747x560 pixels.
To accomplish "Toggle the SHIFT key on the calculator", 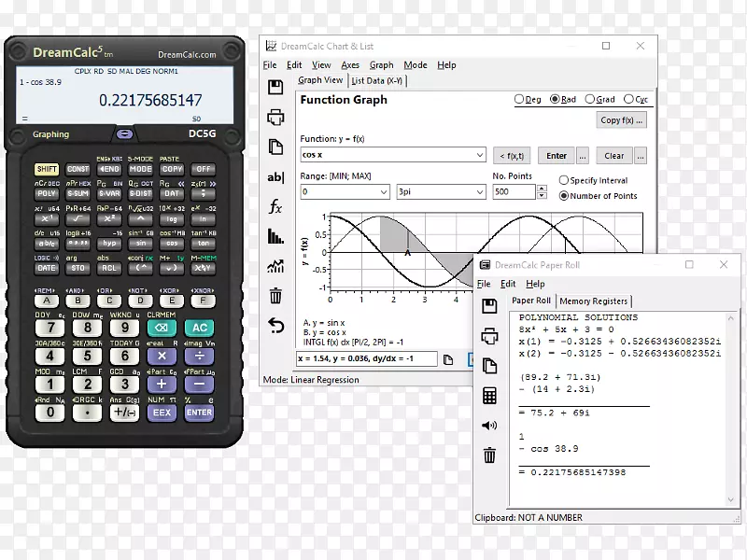I will pyautogui.click(x=46, y=169).
